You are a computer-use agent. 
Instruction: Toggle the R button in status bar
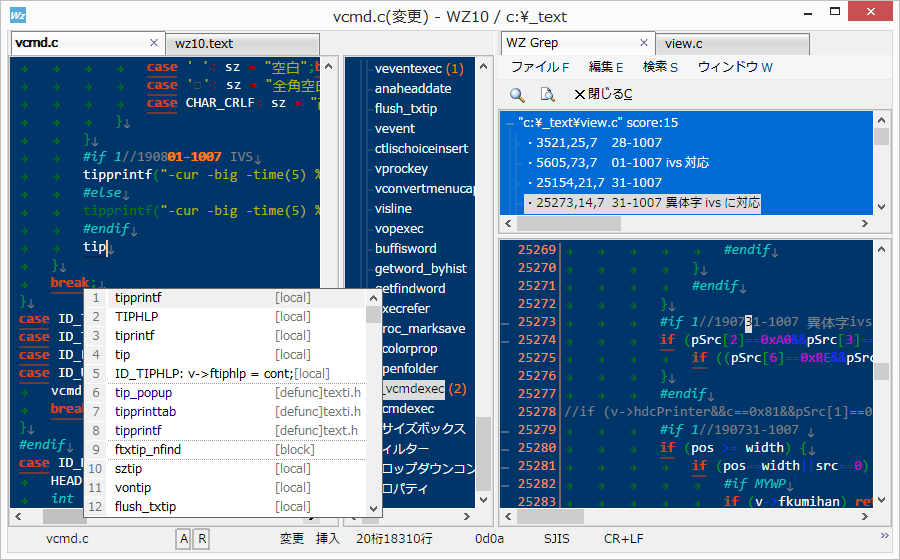pyautogui.click(x=202, y=539)
